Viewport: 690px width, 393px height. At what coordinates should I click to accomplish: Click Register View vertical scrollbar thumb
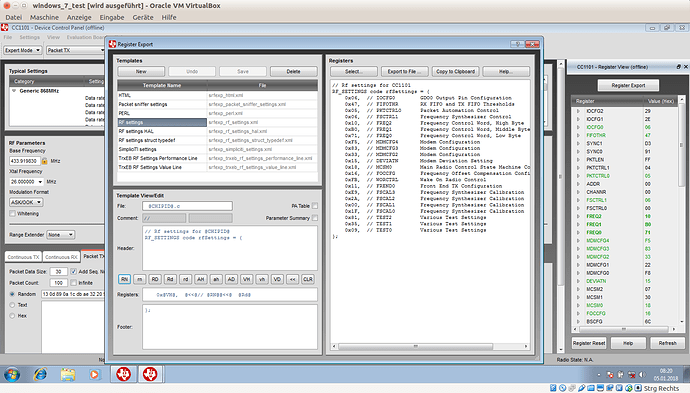(682, 145)
